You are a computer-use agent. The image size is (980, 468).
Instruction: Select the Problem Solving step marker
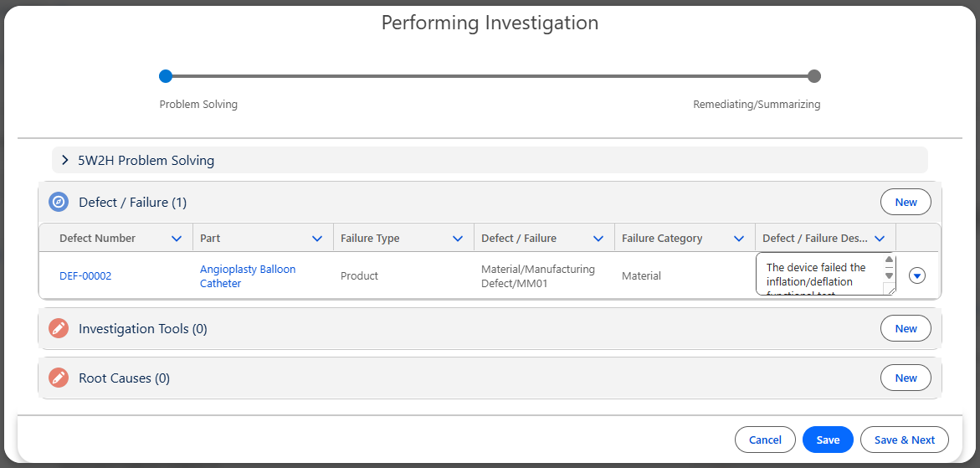click(166, 76)
